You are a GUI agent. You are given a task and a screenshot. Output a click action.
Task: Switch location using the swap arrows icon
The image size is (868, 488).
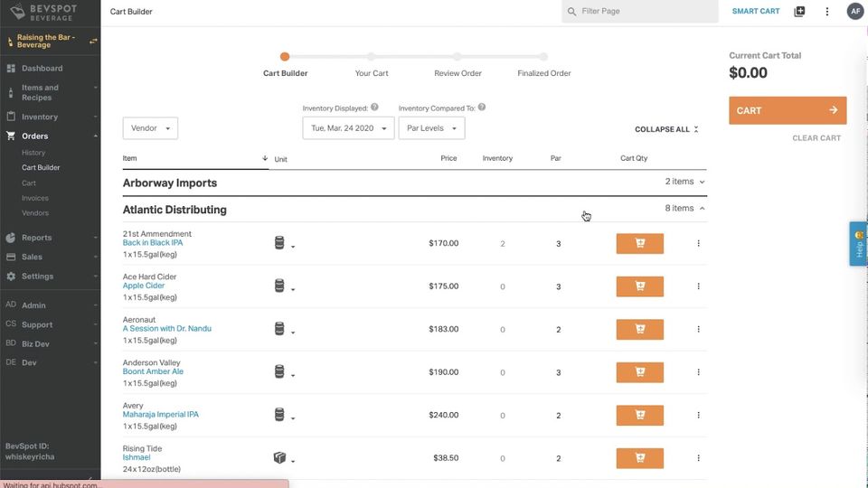click(x=92, y=41)
